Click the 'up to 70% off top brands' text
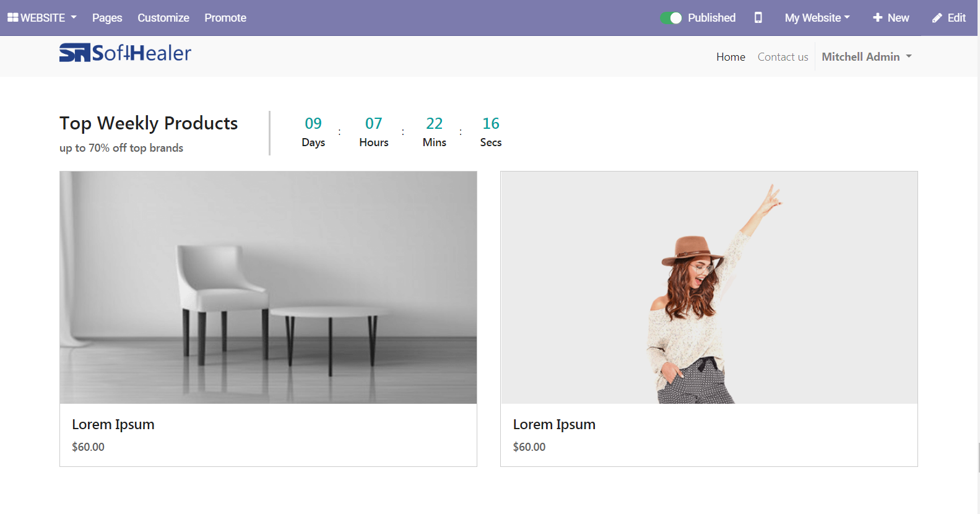This screenshot has height=514, width=980. coord(121,148)
